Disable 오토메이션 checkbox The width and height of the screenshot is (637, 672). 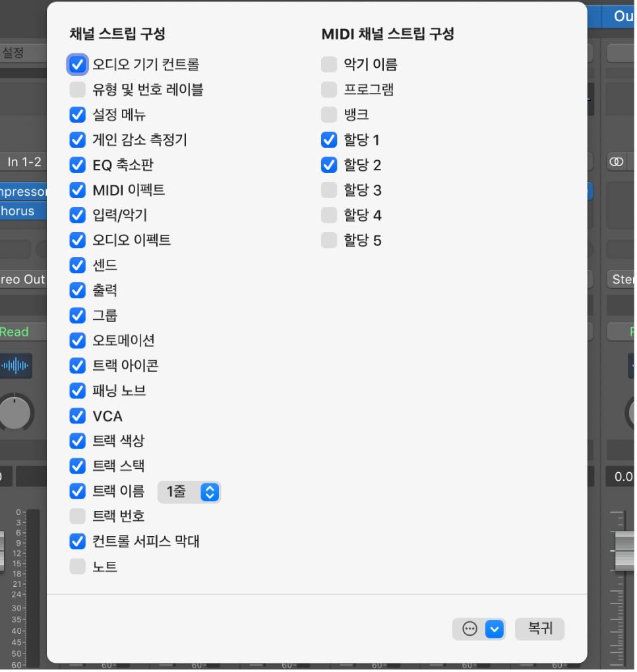coord(78,340)
